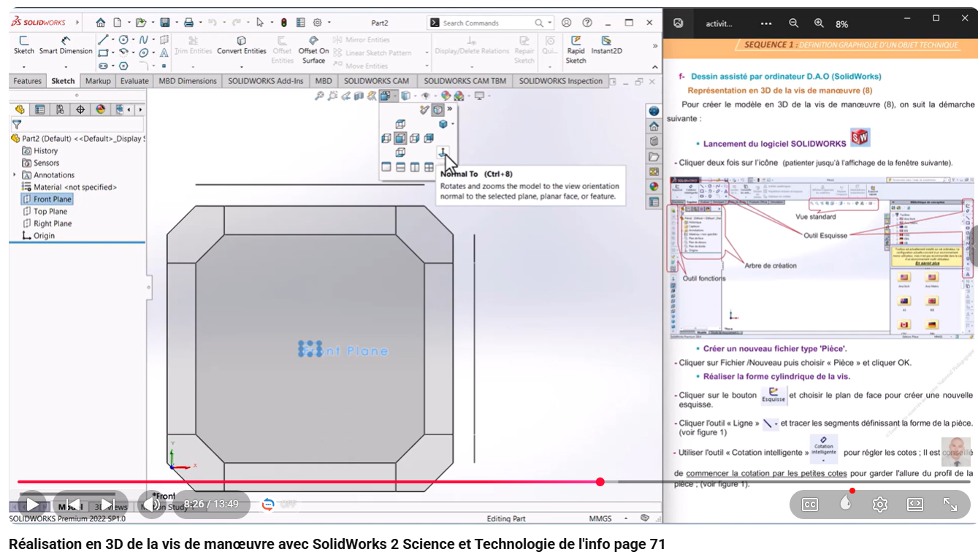Open the MBD Dimensions tab
Viewport: 978px width, 560px height.
click(x=188, y=81)
